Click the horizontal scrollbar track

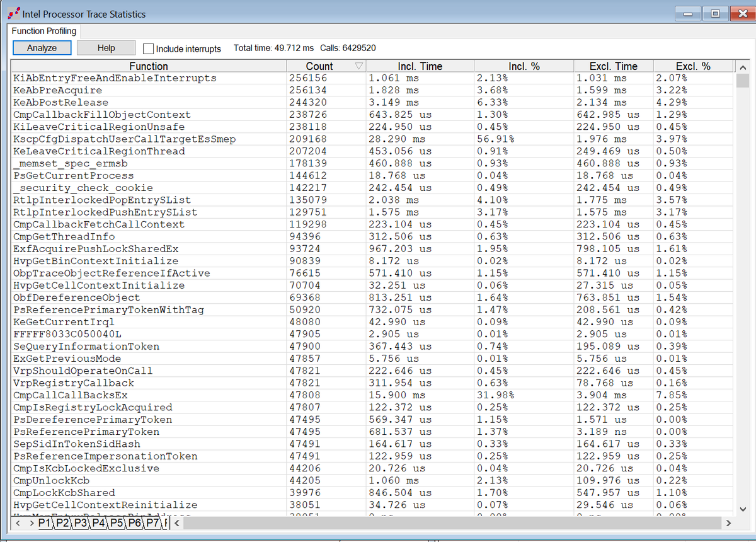pos(452,522)
